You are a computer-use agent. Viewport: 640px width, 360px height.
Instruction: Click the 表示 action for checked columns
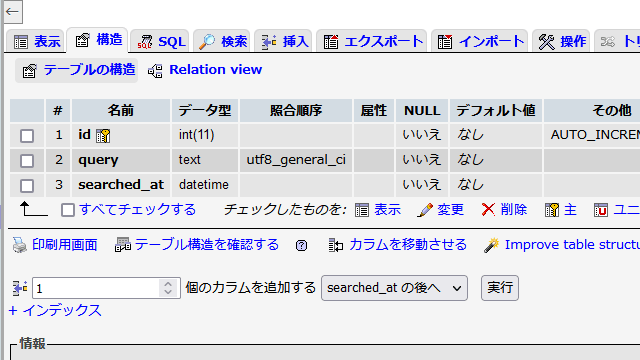coord(387,210)
